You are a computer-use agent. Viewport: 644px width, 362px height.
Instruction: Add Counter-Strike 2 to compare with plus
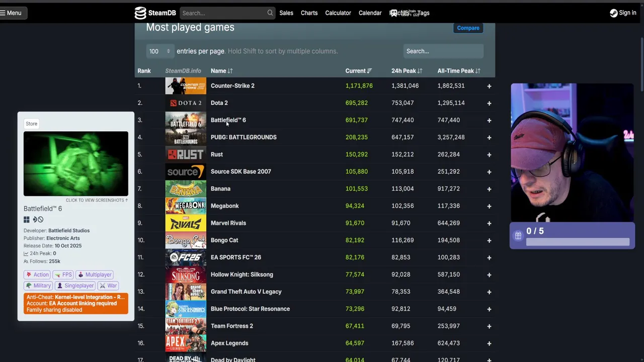pyautogui.click(x=489, y=86)
